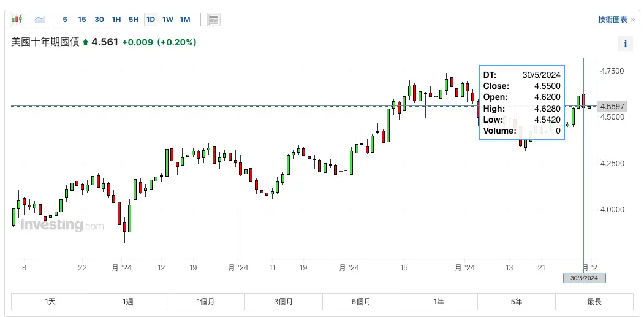Show the 1個月 time range
Screen dimensions: 644x317
pyautogui.click(x=205, y=302)
